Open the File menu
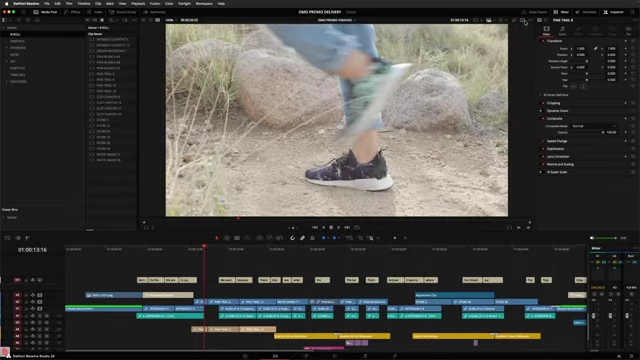640x360 pixels. click(x=47, y=4)
